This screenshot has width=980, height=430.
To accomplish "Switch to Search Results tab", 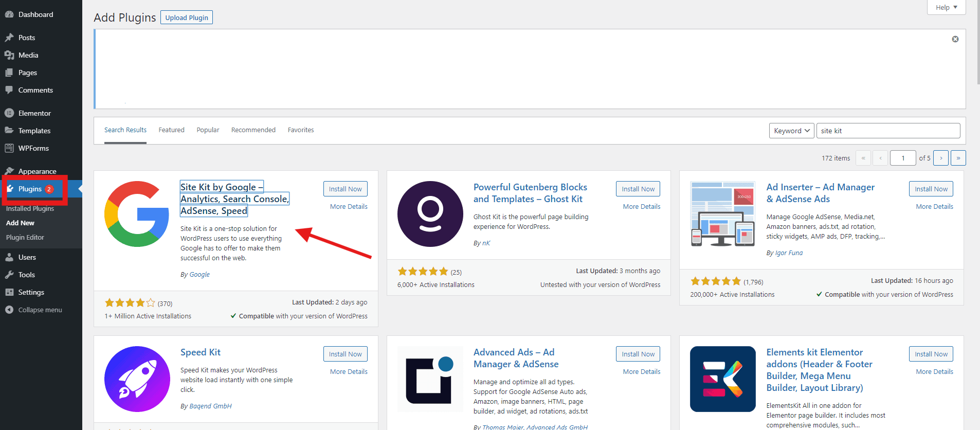I will [125, 130].
